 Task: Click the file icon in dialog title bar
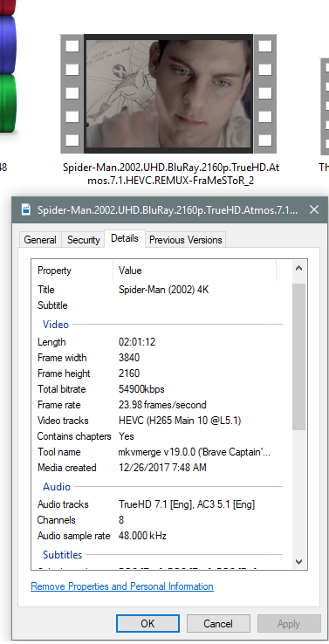[x=25, y=210]
